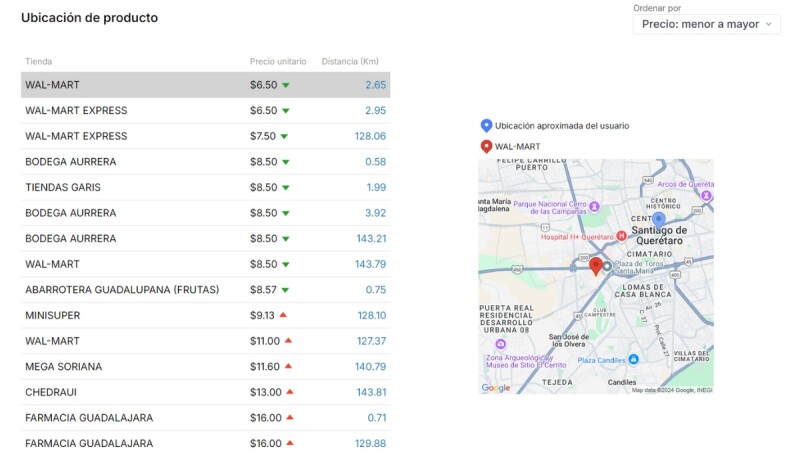Select BODEGA AURRERA row with distance 3.92

206,213
